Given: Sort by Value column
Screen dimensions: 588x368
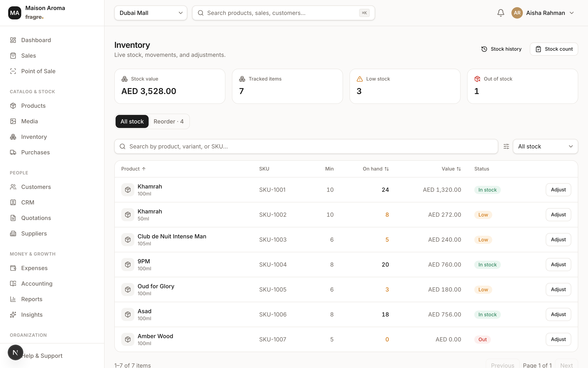Looking at the screenshot, I should click(451, 169).
